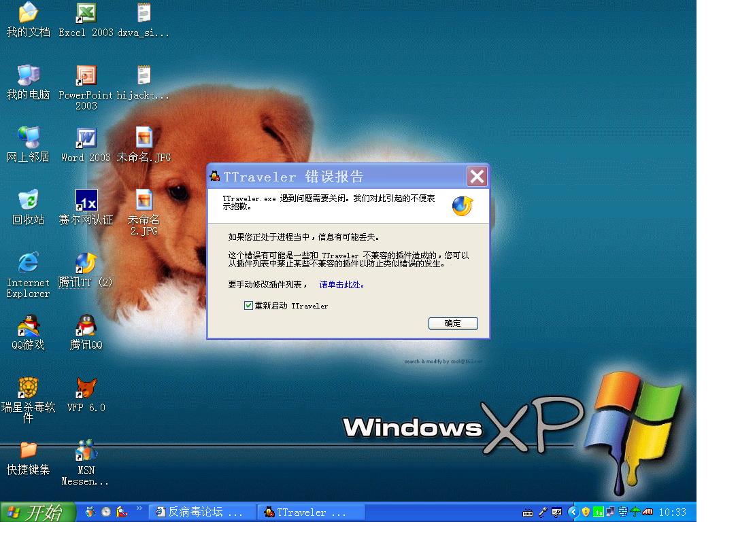This screenshot has width=738, height=560.
Task: Click the green 1x tray icon
Action: (x=598, y=512)
